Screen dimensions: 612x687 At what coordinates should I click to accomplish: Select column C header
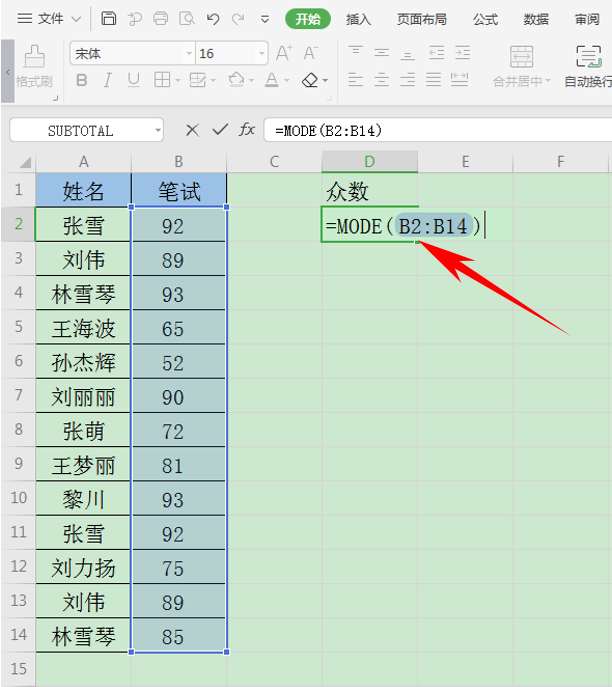click(274, 162)
